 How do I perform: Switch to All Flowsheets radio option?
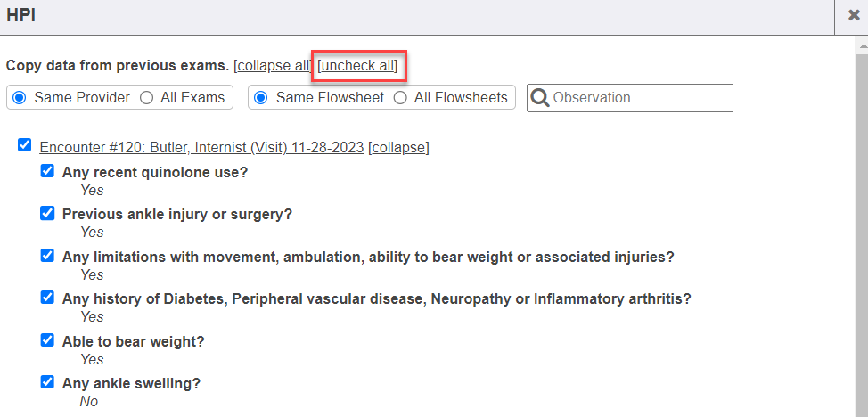point(400,97)
